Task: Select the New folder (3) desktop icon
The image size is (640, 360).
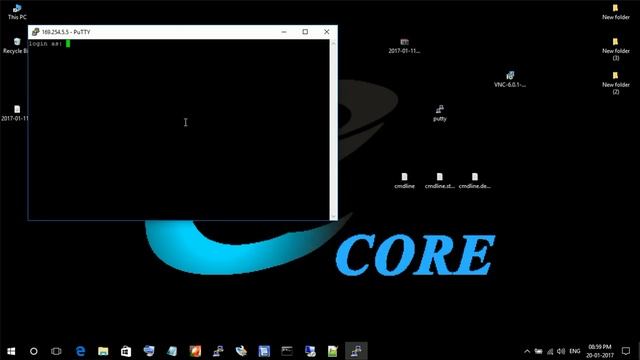Action: pos(616,49)
